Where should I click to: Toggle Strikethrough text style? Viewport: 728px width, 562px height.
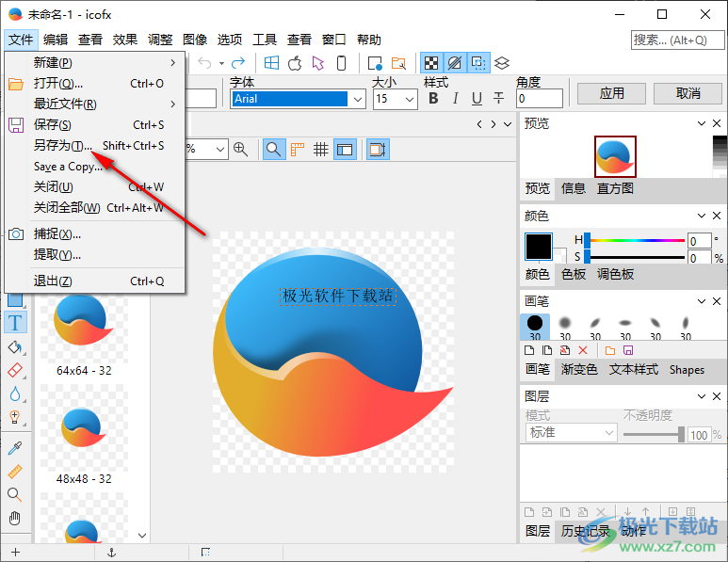pyautogui.click(x=498, y=99)
